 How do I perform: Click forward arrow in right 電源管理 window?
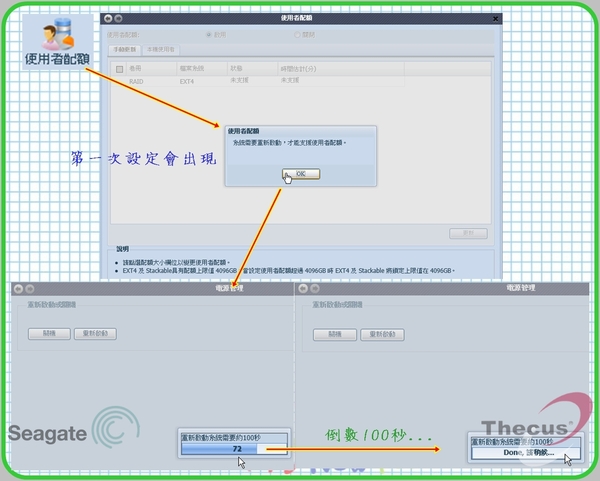[315, 289]
